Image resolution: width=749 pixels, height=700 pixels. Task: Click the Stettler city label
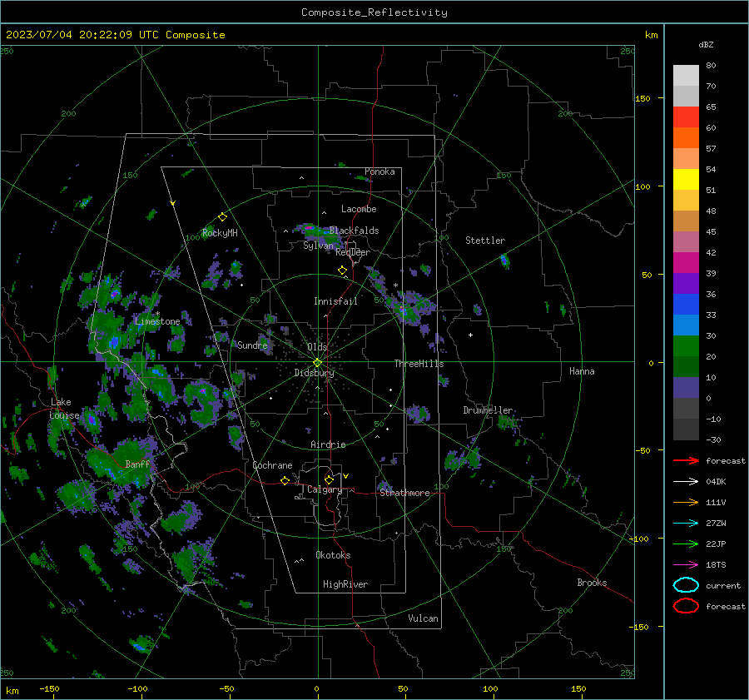(x=485, y=241)
